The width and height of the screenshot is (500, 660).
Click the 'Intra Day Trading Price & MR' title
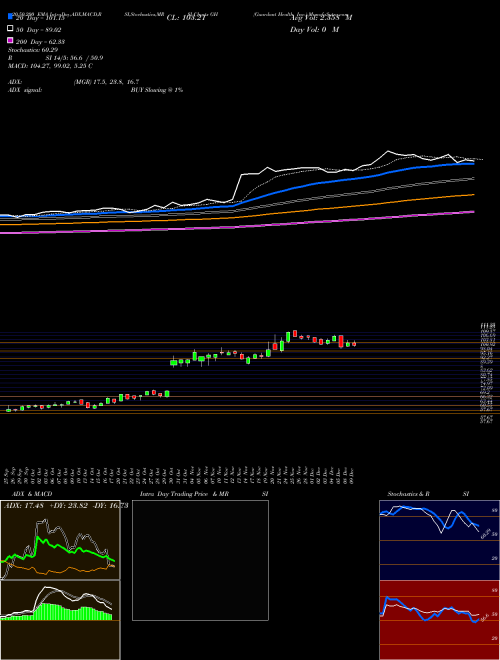184,494
